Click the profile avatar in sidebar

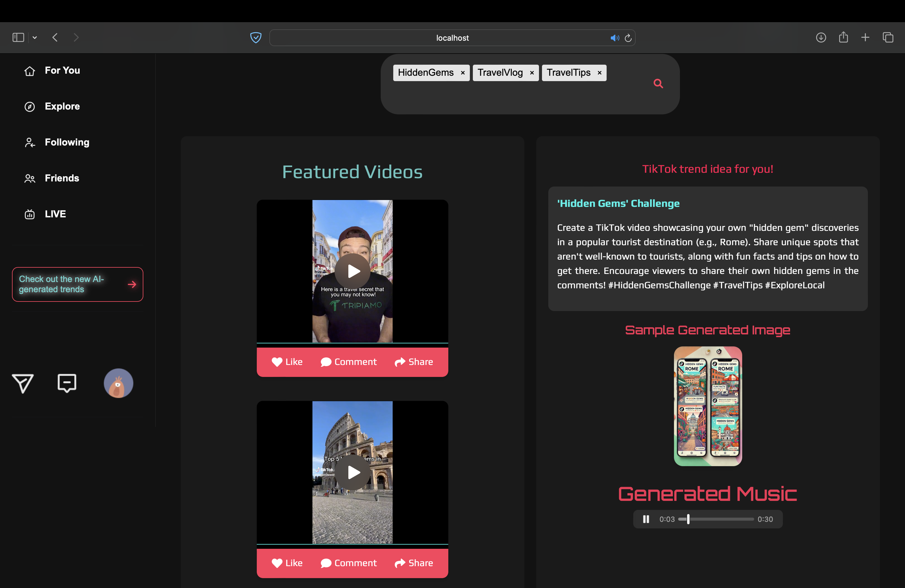click(x=118, y=383)
